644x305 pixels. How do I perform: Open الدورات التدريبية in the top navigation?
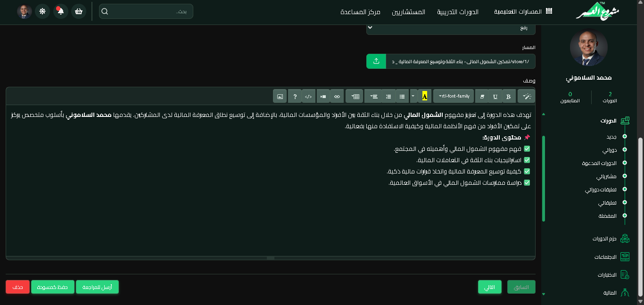458,12
